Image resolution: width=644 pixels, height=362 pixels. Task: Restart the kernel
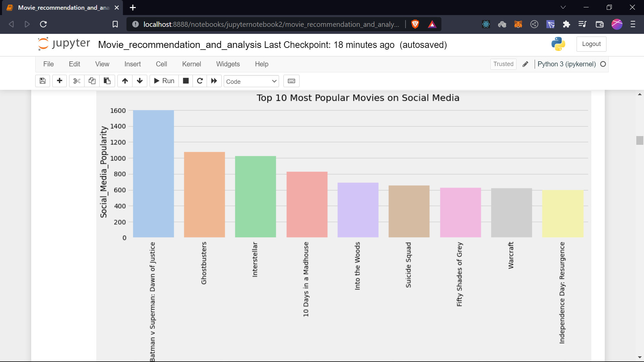click(200, 81)
